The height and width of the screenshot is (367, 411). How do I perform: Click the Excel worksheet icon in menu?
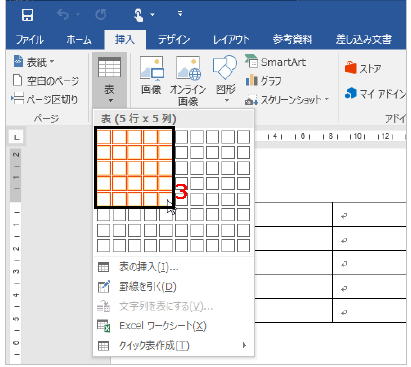(x=103, y=326)
